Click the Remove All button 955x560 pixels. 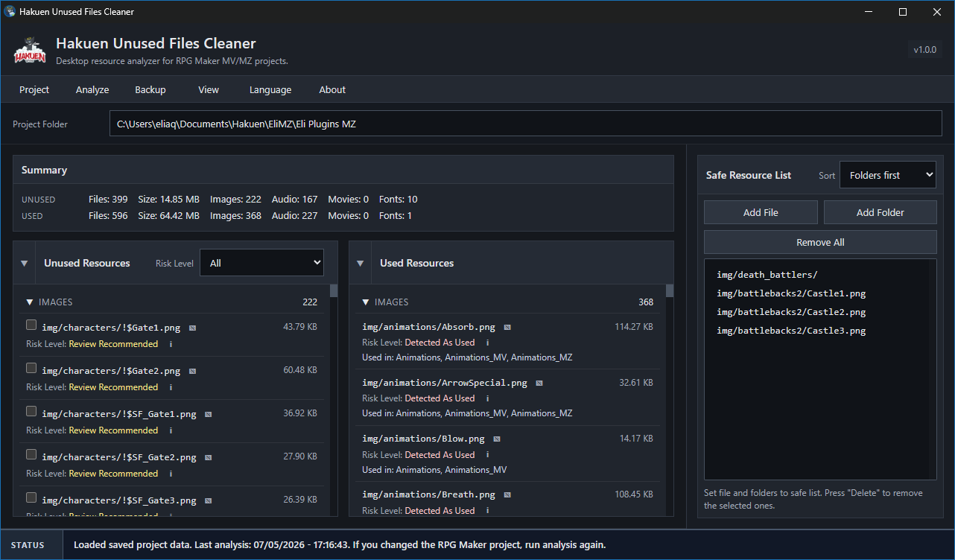click(820, 242)
